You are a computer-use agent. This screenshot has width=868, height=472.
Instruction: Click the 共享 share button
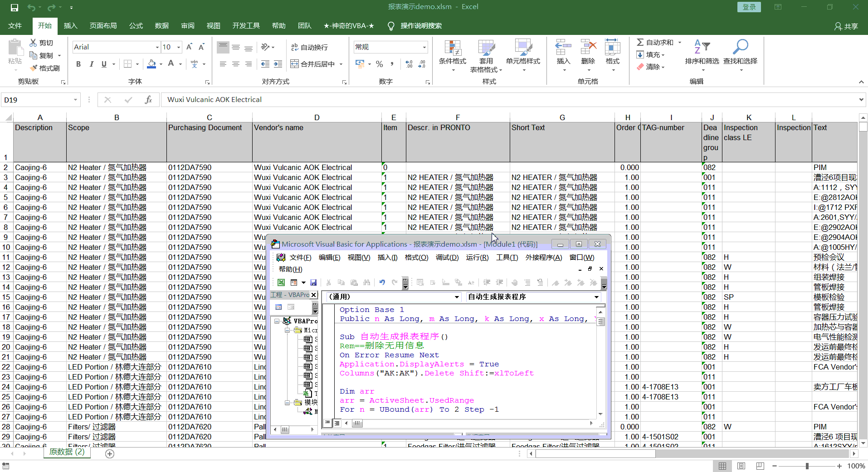click(847, 26)
